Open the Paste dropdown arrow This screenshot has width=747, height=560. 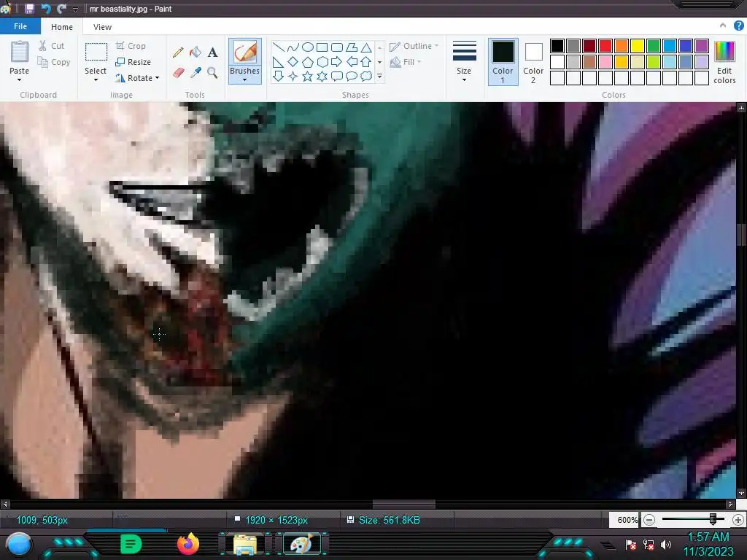tap(19, 79)
